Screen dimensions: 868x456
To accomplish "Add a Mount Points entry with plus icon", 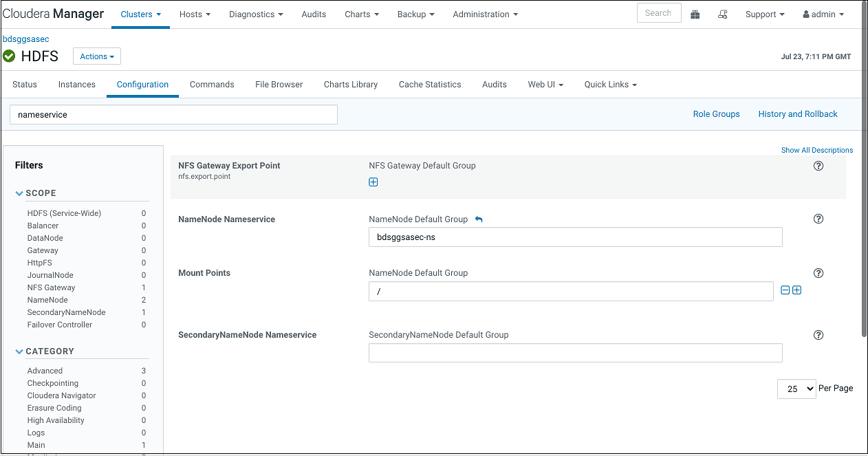I will (x=797, y=290).
